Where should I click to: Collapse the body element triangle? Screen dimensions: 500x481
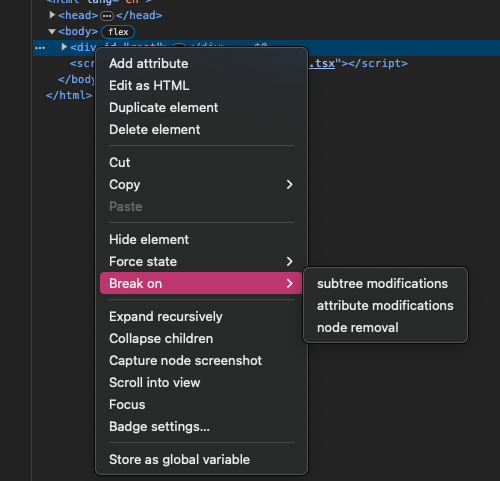pos(52,32)
